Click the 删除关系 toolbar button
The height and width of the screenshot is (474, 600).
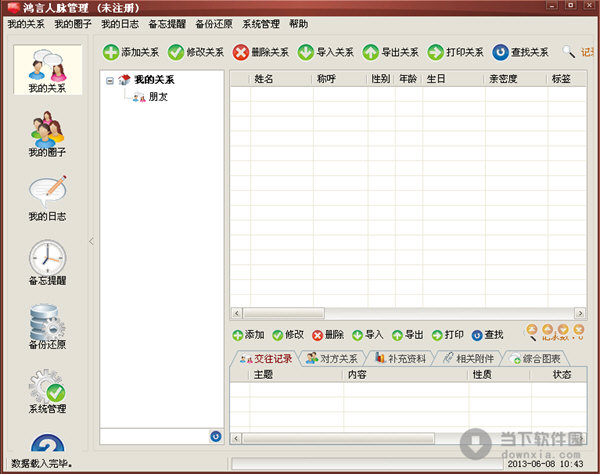click(x=261, y=52)
